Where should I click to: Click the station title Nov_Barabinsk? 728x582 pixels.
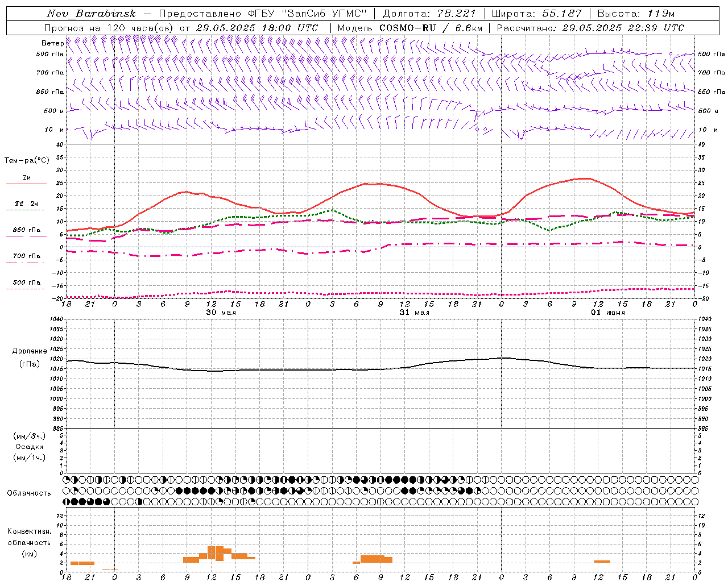[x=91, y=14]
